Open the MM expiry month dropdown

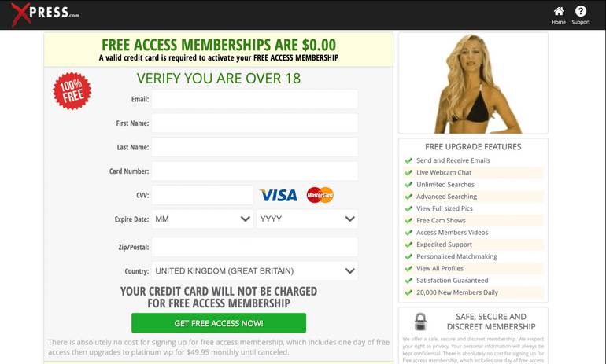click(202, 219)
